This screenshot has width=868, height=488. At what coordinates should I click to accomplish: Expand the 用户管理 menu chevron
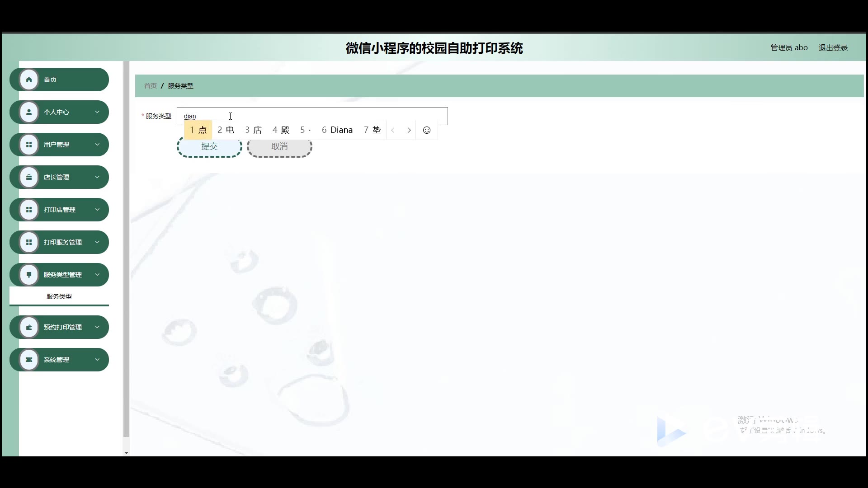[97, 145]
